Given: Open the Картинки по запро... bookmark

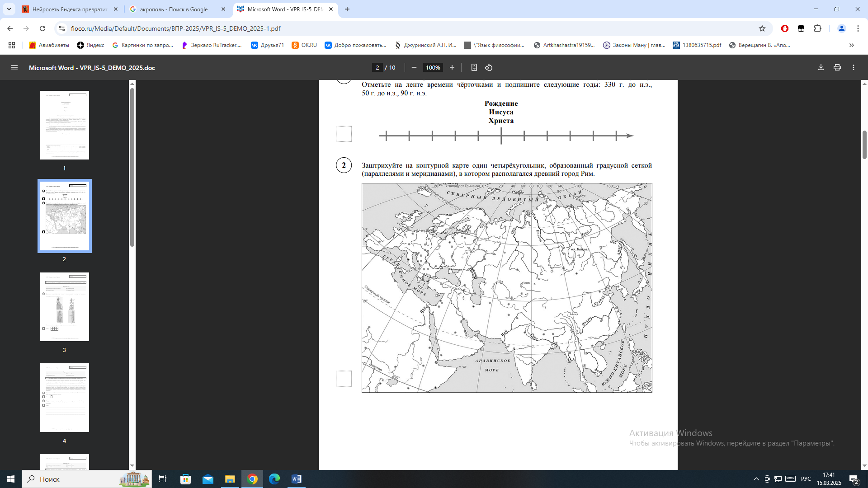Looking at the screenshot, I should (x=142, y=45).
